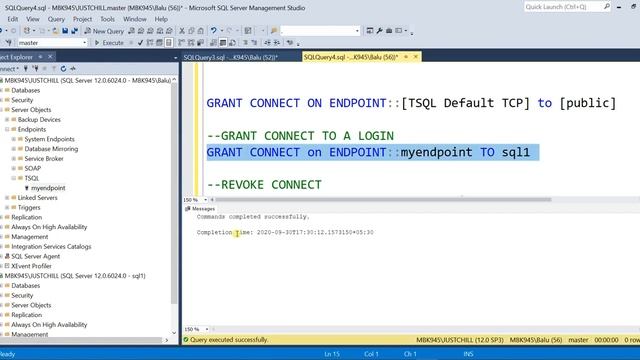Click the Undo arrow icon
This screenshot has height=360, width=640.
pyautogui.click(x=213, y=31)
